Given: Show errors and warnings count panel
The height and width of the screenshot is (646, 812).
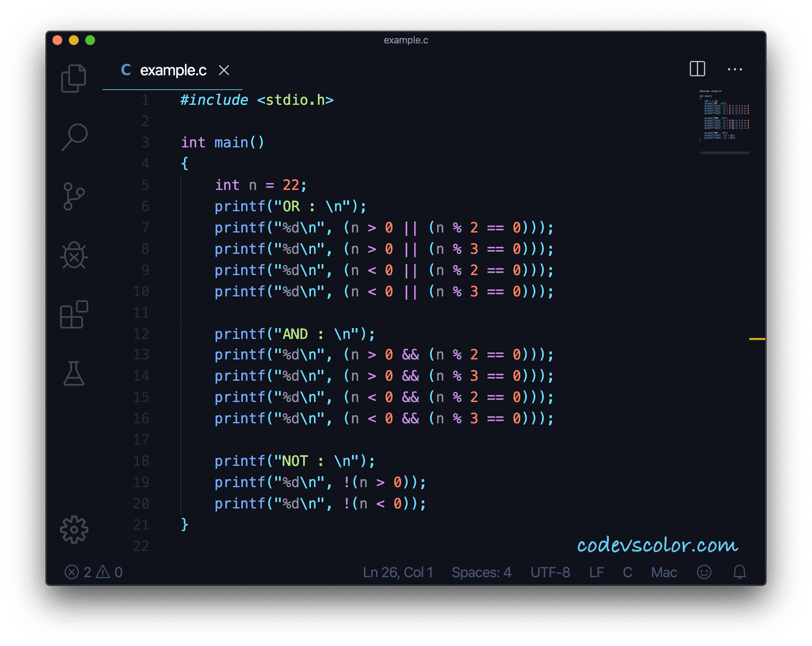Looking at the screenshot, I should coord(93,572).
